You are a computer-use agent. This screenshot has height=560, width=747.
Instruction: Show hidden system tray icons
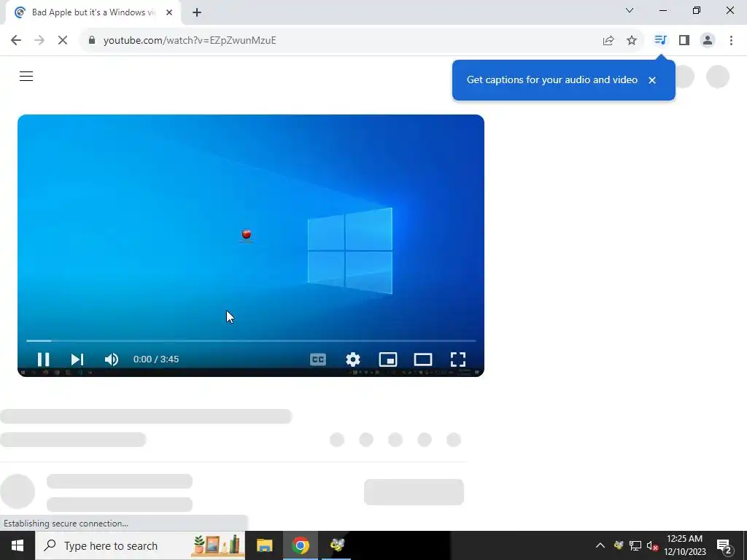click(x=600, y=545)
